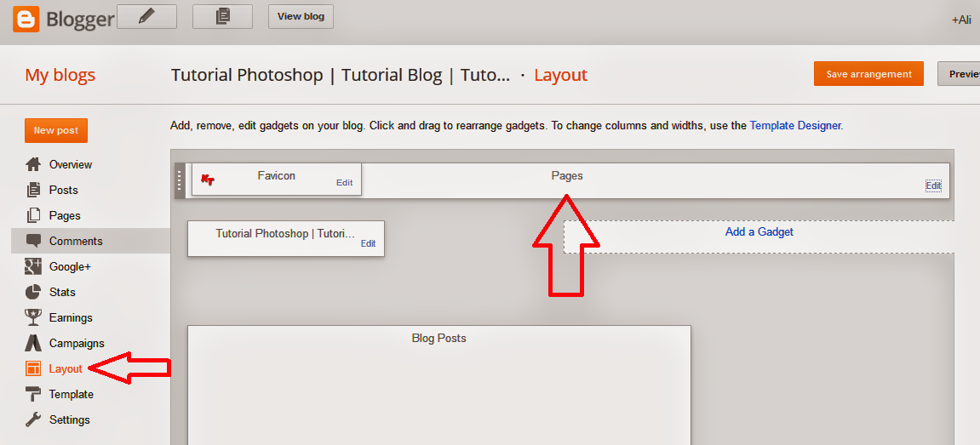
Task: Open Posts in the sidebar
Action: click(x=64, y=190)
